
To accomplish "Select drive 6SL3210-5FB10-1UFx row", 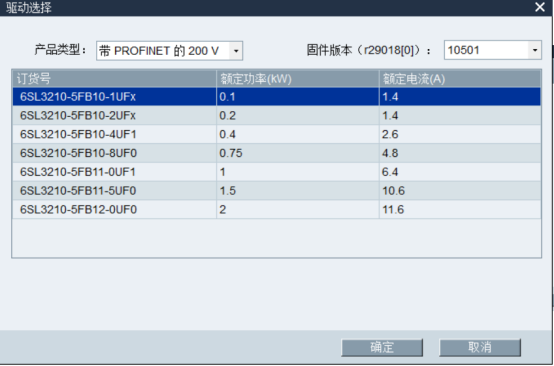I will (277, 97).
